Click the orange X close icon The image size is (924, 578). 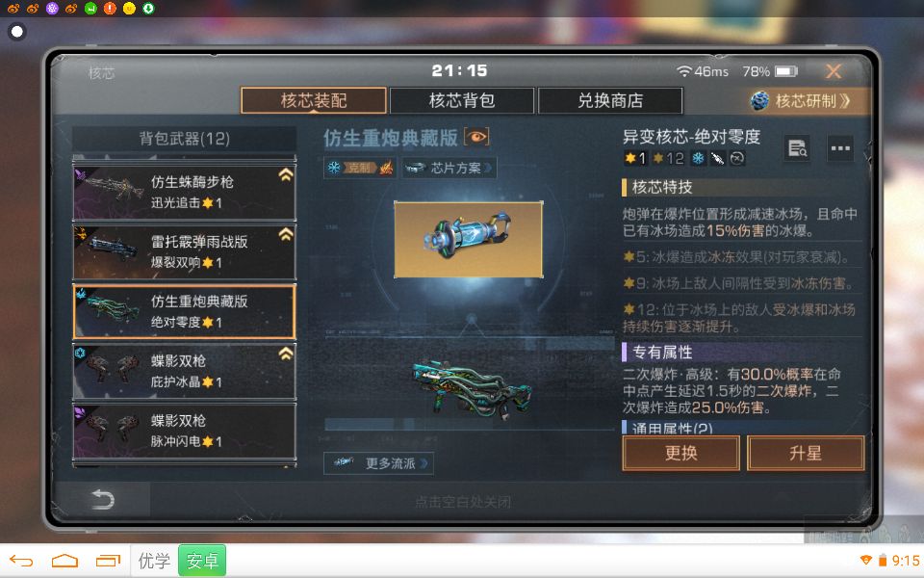834,71
